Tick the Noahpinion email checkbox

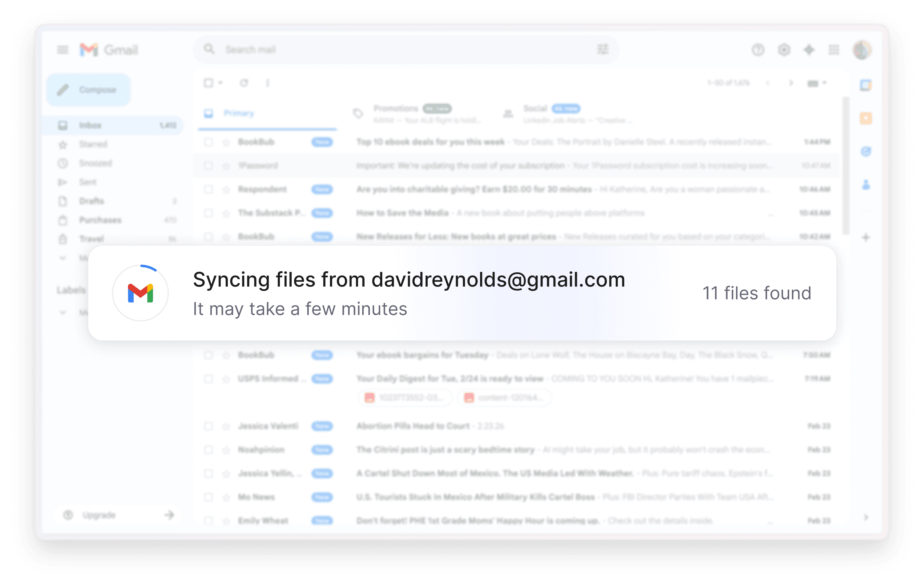pos(208,450)
